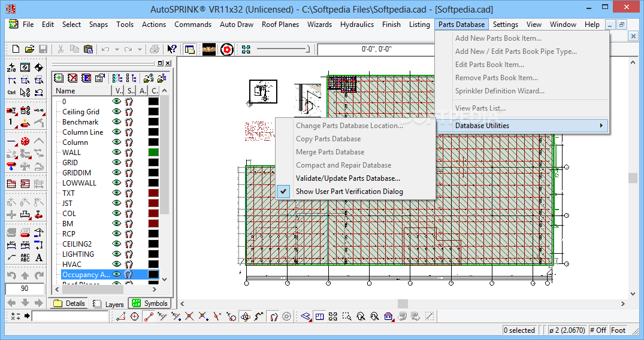Click drawing area scroll down arrow
Image resolution: width=644 pixels, height=340 pixels.
(x=633, y=293)
